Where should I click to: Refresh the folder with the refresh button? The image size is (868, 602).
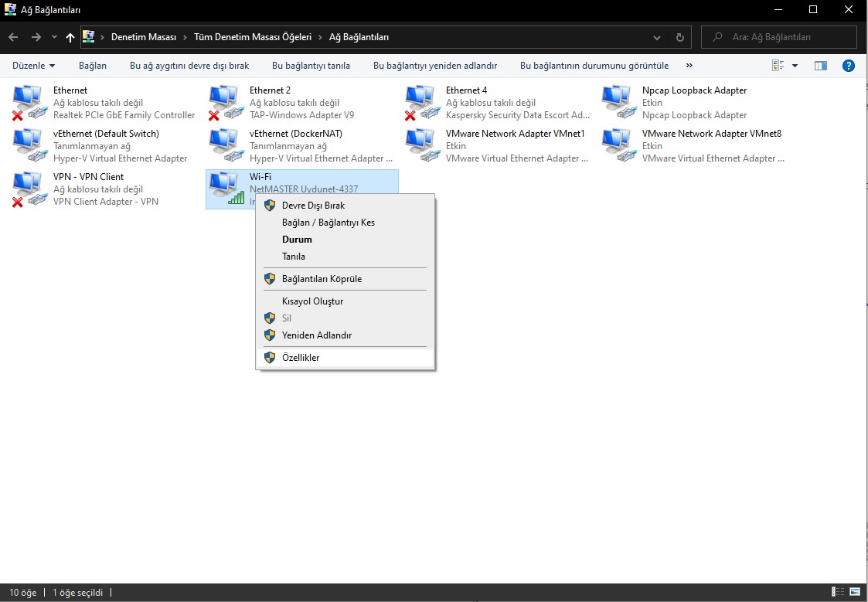click(x=680, y=37)
